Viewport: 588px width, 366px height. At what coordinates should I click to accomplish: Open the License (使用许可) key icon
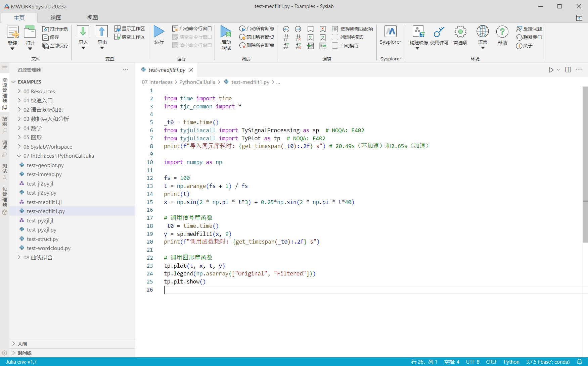coord(439,32)
